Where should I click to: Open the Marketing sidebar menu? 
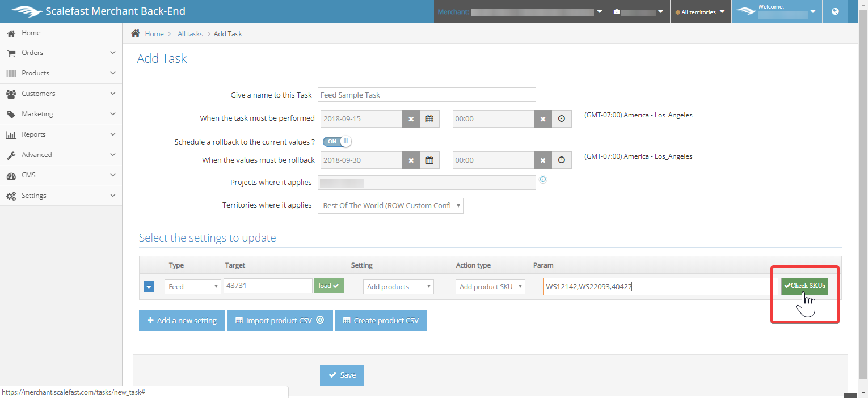[61, 114]
